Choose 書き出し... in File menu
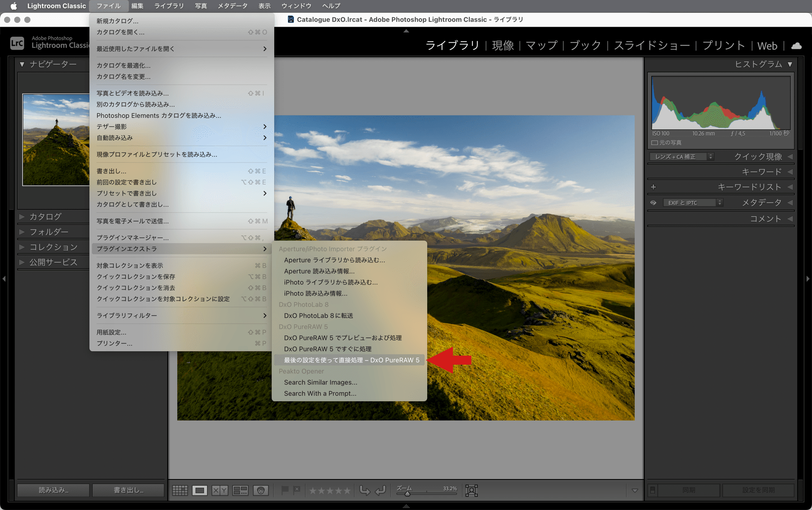812x510 pixels. 182,171
